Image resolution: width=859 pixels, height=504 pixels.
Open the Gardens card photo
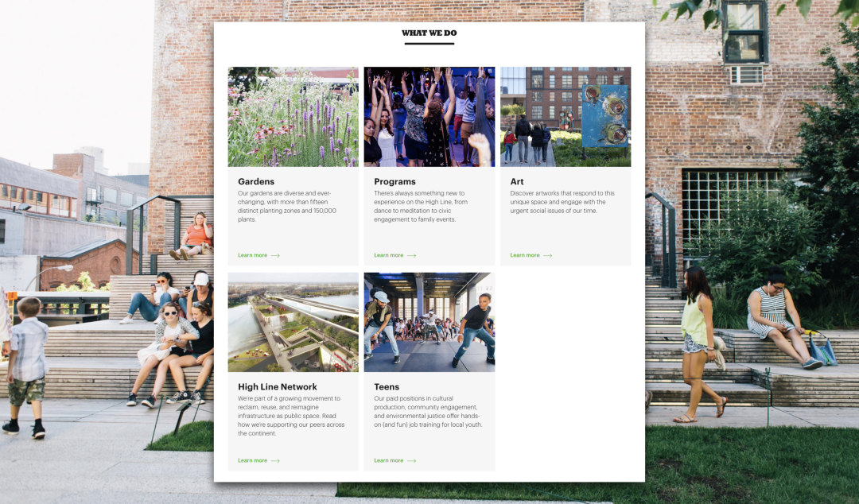(x=293, y=117)
